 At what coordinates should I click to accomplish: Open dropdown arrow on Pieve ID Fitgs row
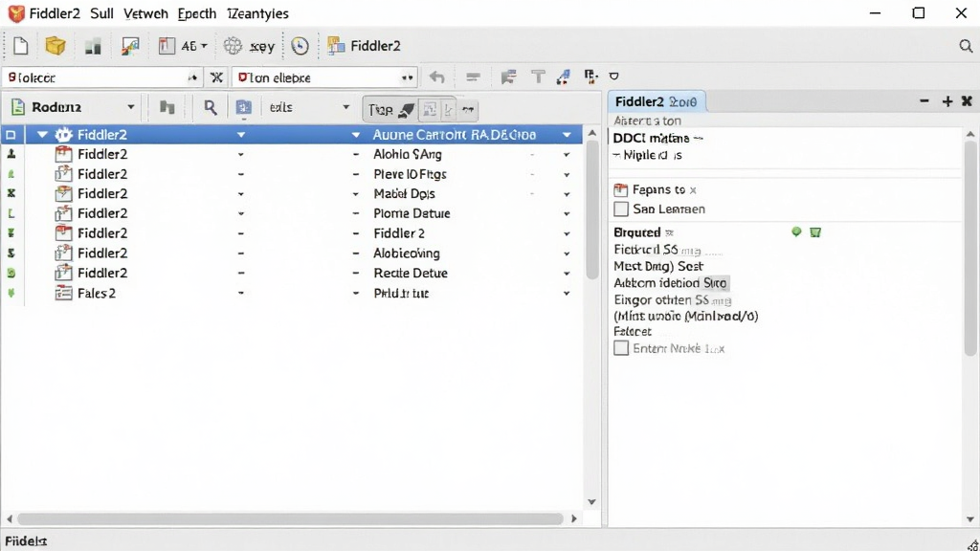click(x=567, y=174)
